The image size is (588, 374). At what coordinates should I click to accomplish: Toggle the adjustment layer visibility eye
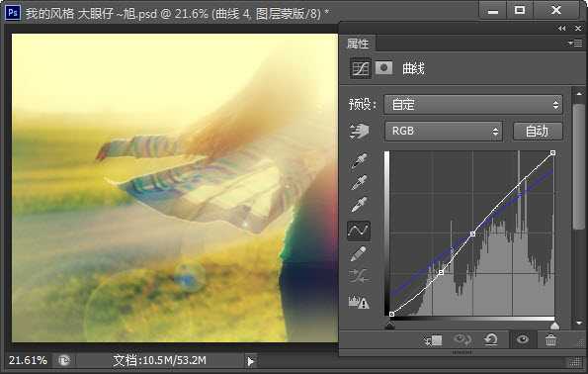(523, 339)
